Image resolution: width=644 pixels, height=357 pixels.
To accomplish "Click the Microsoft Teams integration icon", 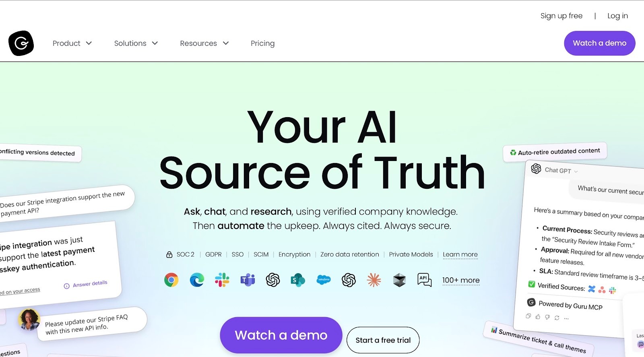I will point(248,280).
